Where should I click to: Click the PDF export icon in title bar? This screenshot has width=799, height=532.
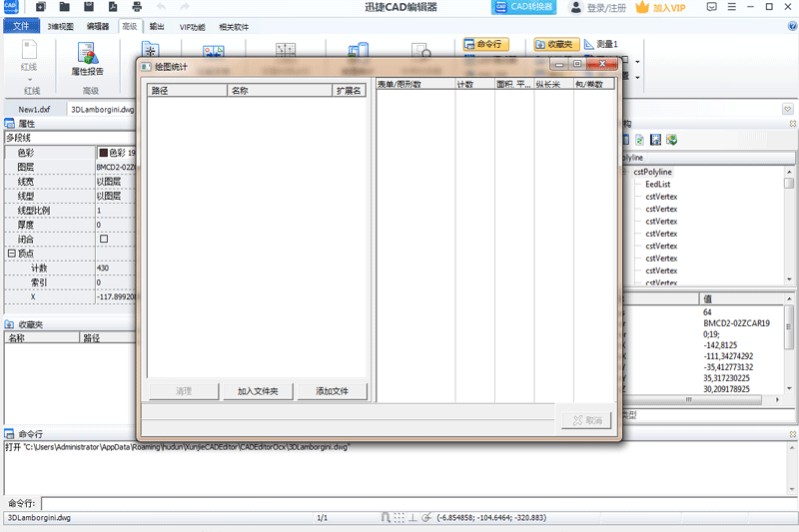tap(113, 7)
